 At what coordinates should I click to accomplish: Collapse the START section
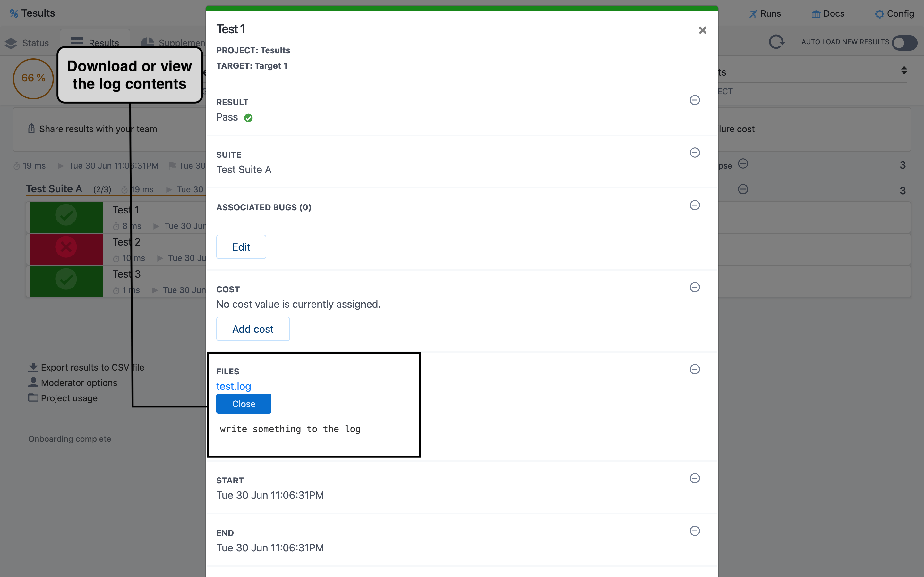coord(695,478)
